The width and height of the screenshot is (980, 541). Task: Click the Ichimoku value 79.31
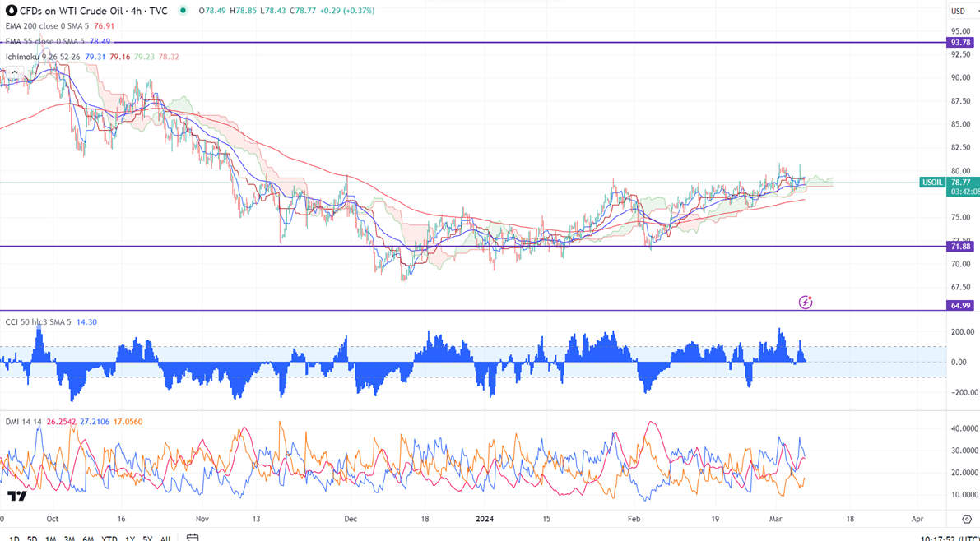[x=95, y=57]
